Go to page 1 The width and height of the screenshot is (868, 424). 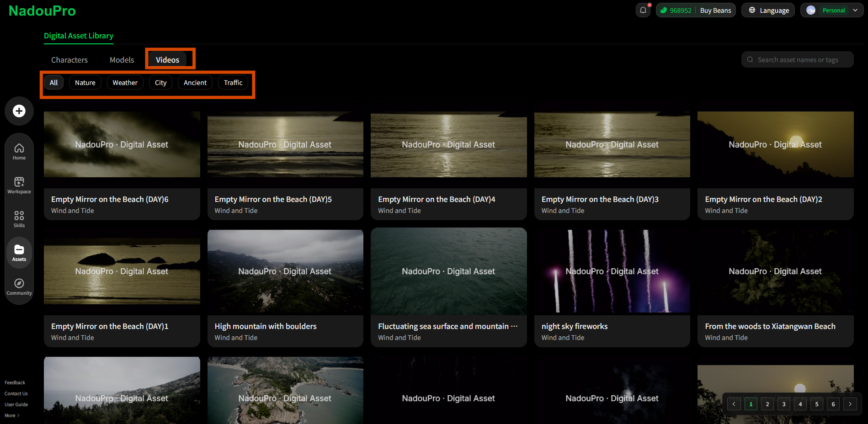coord(751,404)
